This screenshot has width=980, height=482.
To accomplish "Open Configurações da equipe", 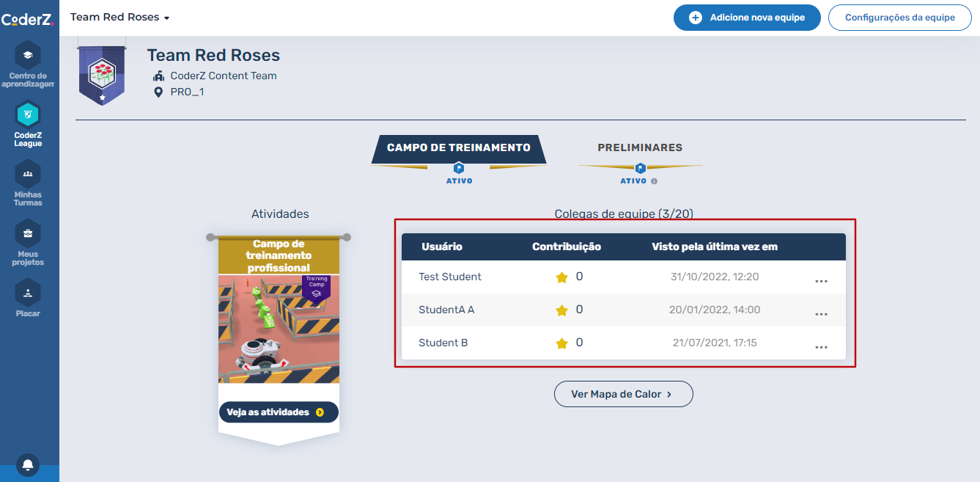I will (899, 18).
